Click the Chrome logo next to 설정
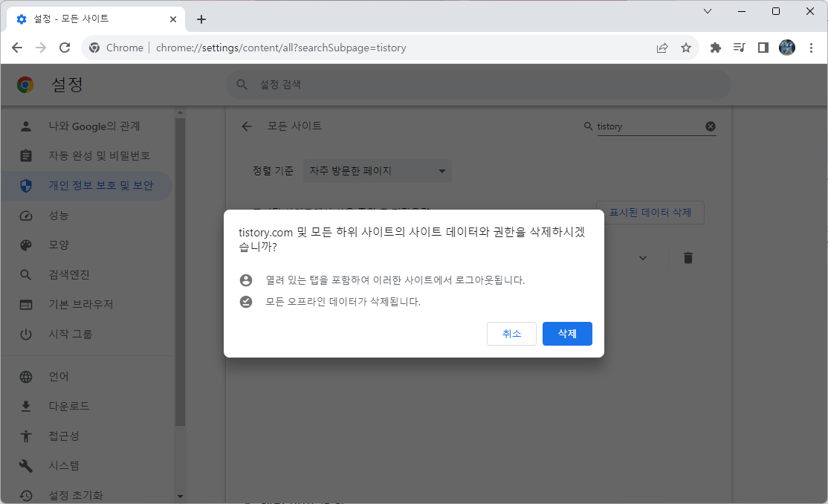Viewport: 828px width, 504px height. 25,85
